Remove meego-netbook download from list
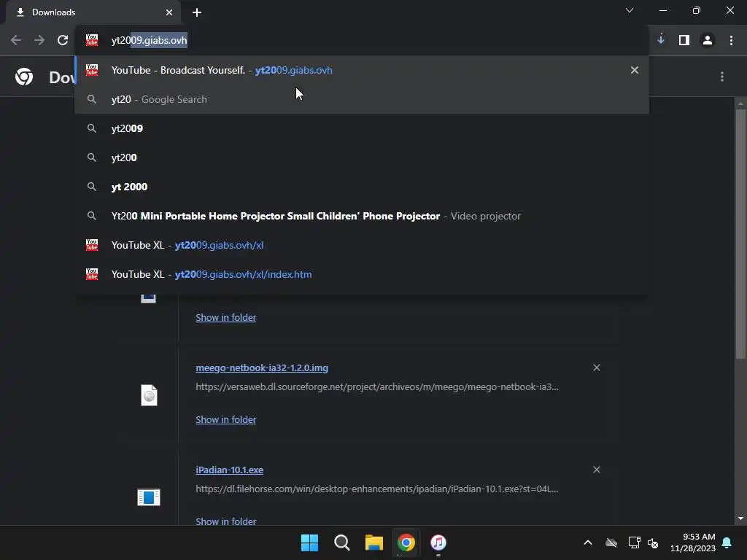This screenshot has height=560, width=747. coord(597,367)
